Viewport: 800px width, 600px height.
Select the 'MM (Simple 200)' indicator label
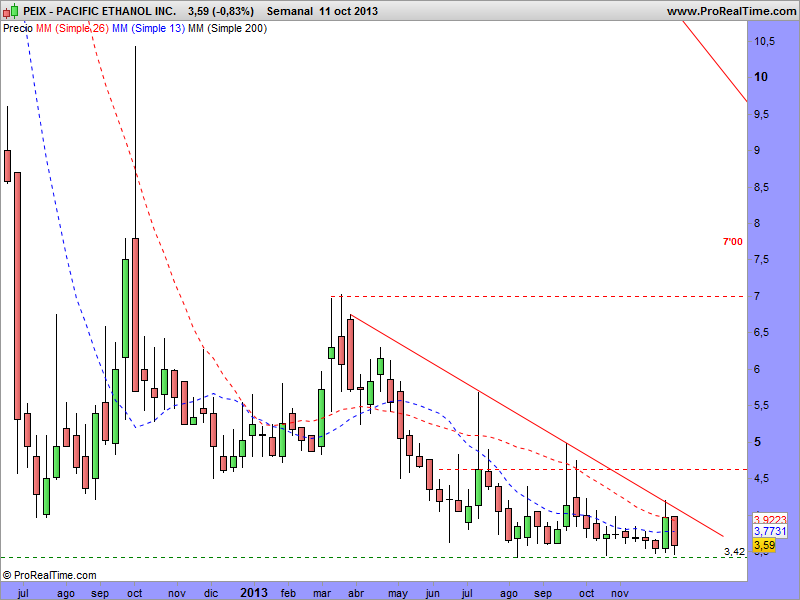pyautogui.click(x=228, y=29)
